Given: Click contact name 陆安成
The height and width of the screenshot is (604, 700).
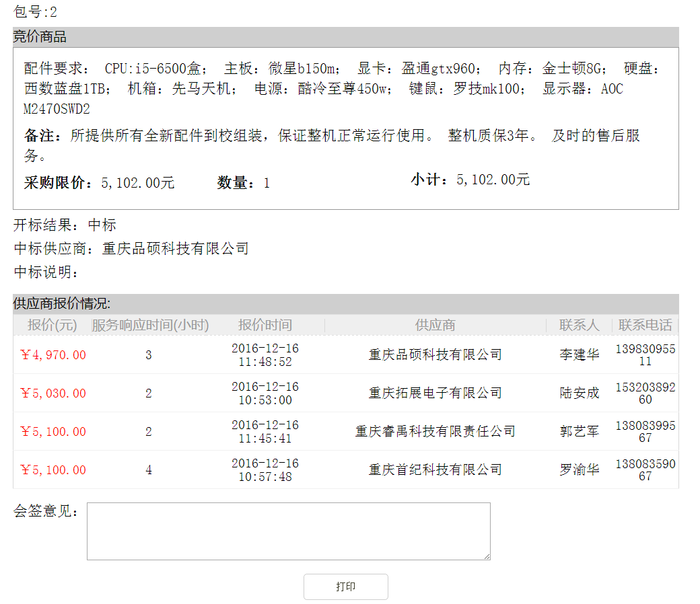Looking at the screenshot, I should 579,393.
